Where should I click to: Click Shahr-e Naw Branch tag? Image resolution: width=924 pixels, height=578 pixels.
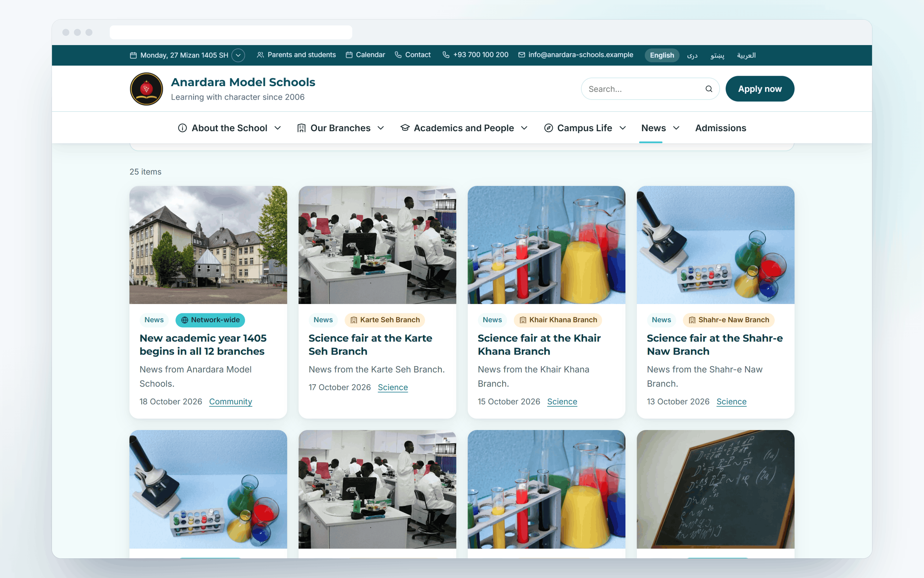coord(729,320)
